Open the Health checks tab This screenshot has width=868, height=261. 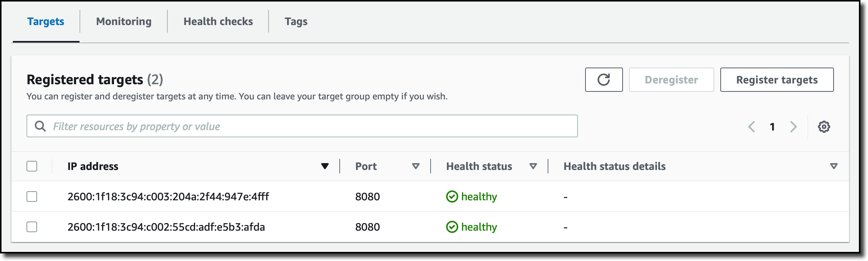point(218,22)
